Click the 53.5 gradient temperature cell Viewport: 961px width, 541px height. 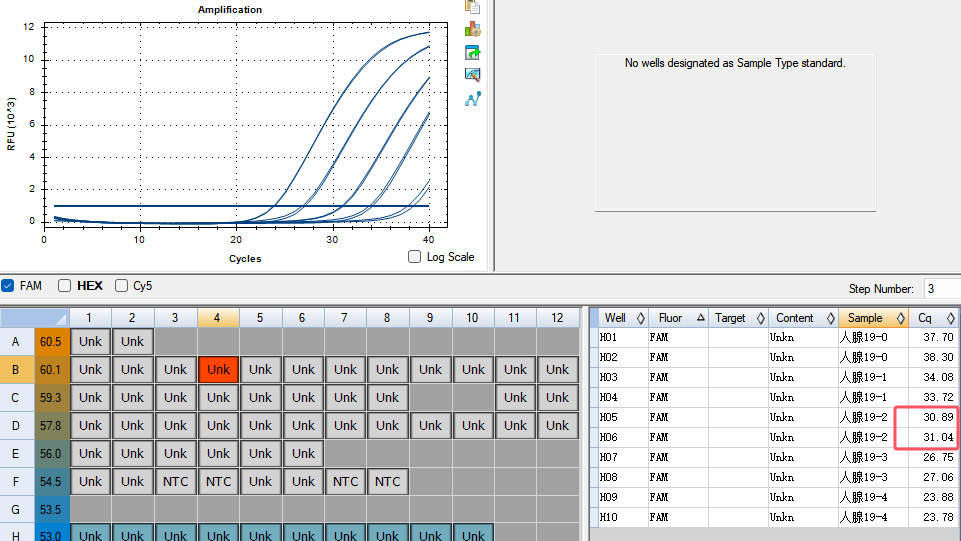tap(51, 510)
